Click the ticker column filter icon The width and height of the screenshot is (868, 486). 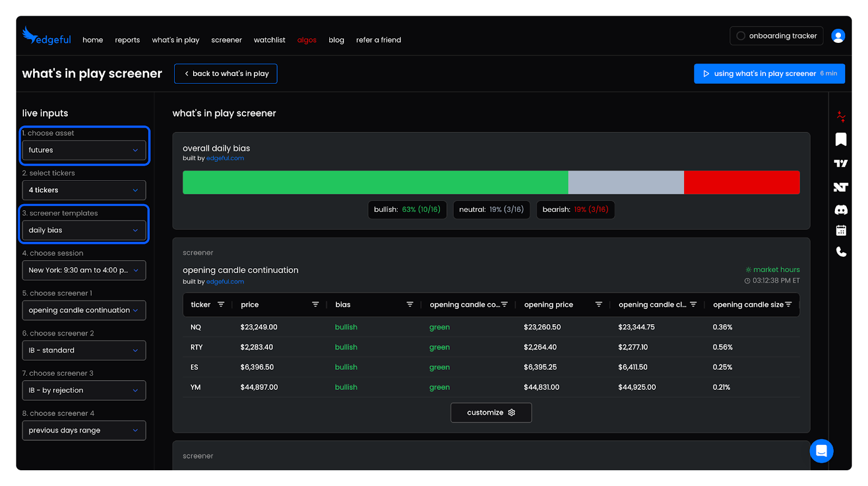221,305
